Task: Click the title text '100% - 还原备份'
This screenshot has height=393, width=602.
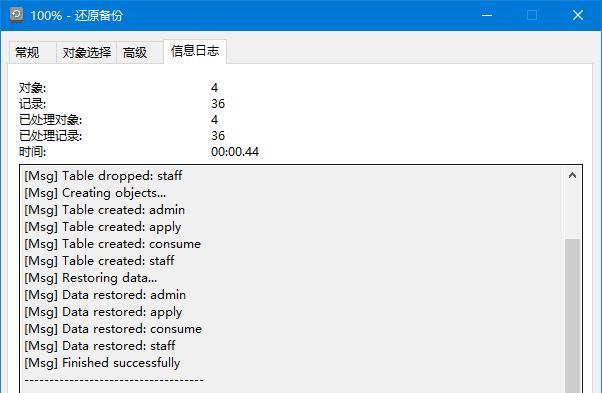Action: pyautogui.click(x=76, y=15)
